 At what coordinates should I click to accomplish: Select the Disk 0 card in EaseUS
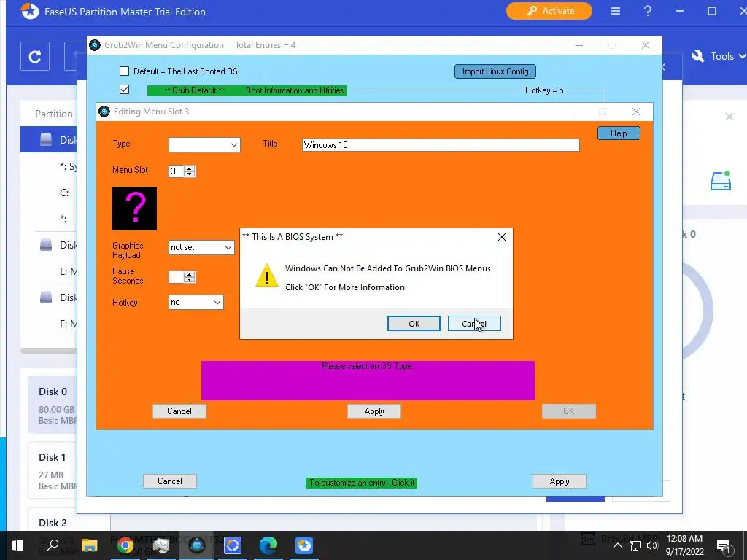click(53, 404)
